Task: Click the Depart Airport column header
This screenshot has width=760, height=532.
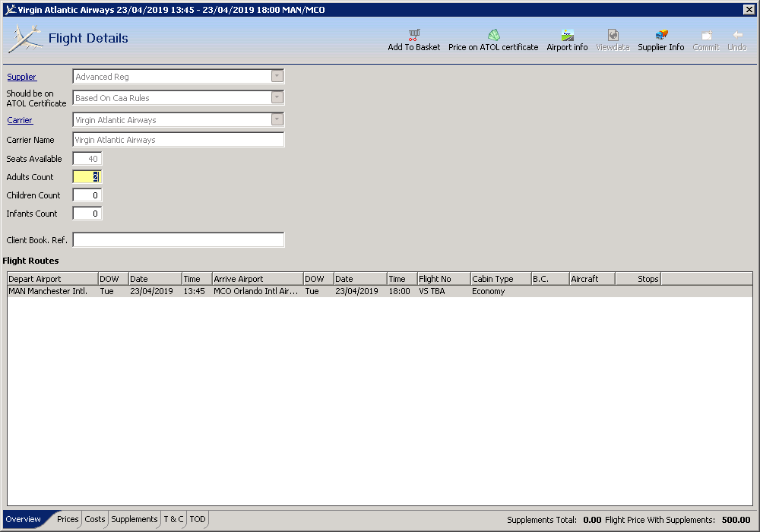Action: [x=53, y=279]
